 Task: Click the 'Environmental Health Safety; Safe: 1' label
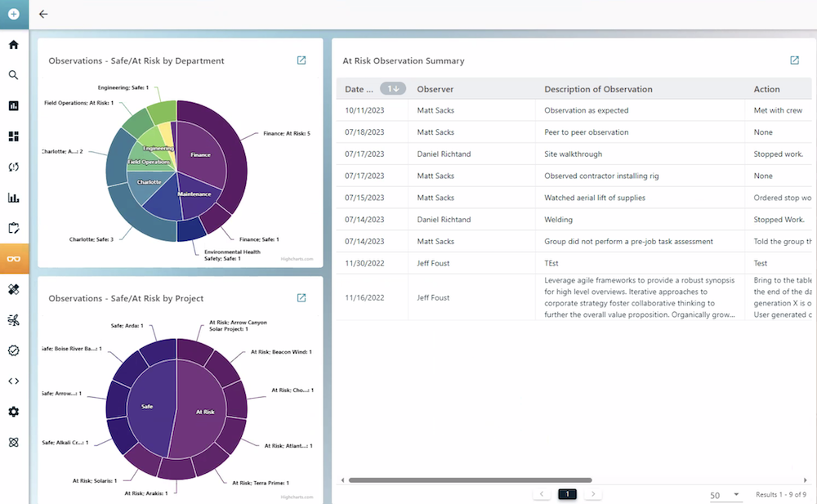[232, 255]
